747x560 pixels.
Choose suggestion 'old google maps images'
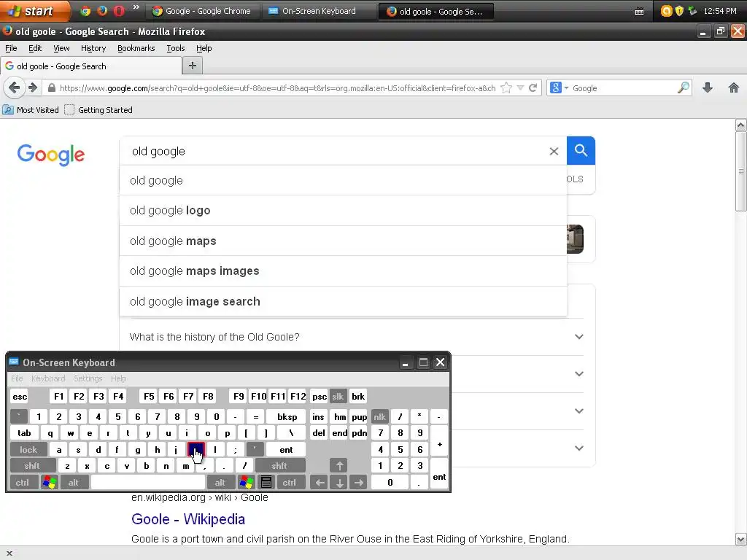tap(343, 271)
